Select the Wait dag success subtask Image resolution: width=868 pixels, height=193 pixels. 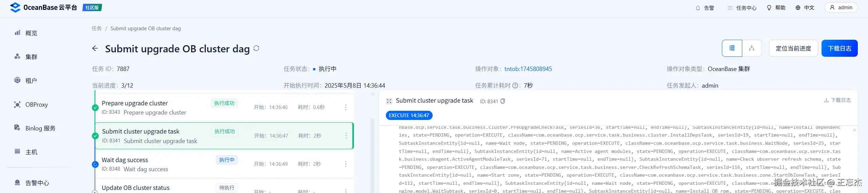coord(224,164)
